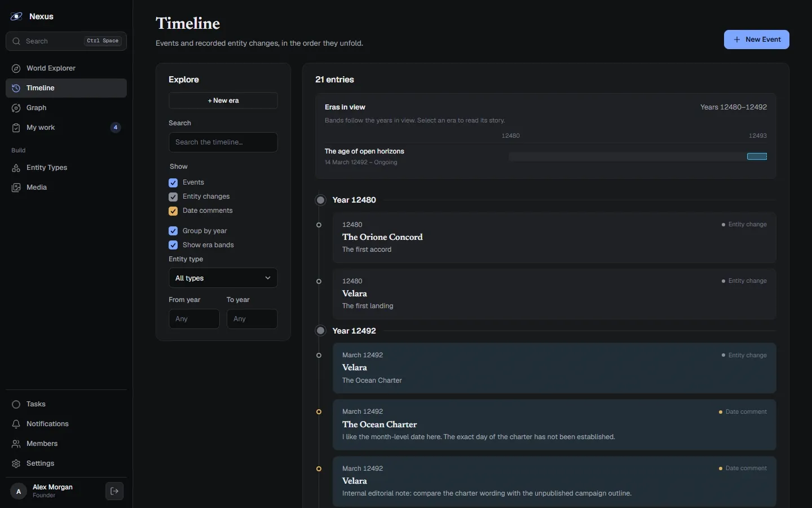Click the Year 12480 timeline marker
Image resolution: width=812 pixels, height=508 pixels.
(x=320, y=200)
